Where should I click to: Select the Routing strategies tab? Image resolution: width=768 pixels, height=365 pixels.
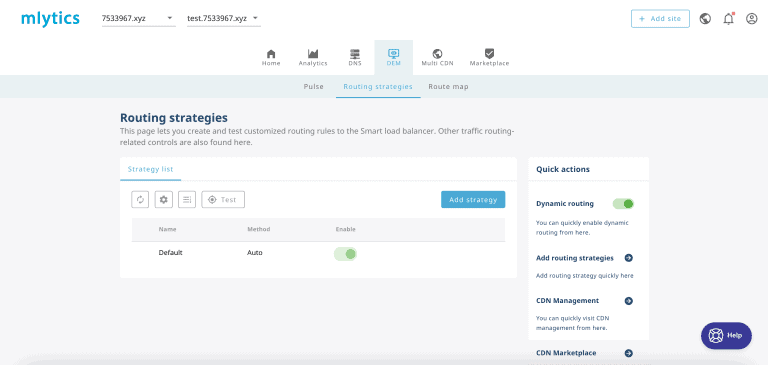378,87
